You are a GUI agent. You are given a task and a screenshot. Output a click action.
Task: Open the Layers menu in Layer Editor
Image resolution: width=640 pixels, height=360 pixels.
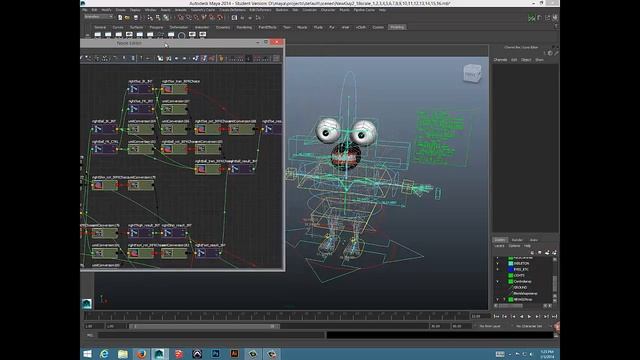tap(500, 246)
